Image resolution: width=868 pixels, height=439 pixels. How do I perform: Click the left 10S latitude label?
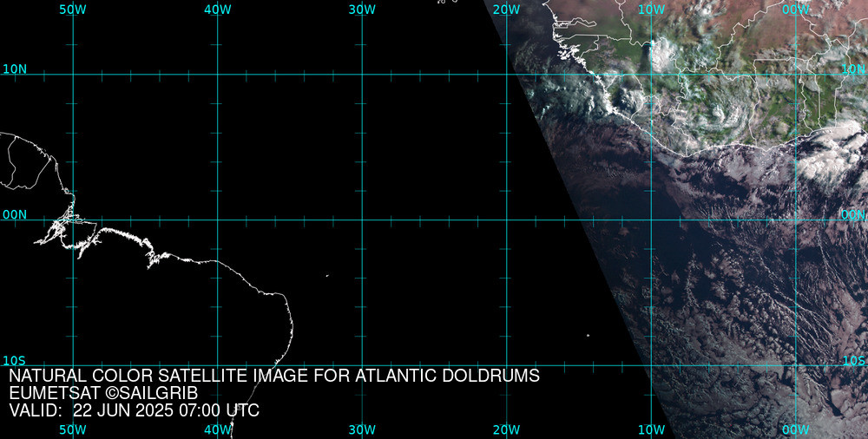point(15,361)
